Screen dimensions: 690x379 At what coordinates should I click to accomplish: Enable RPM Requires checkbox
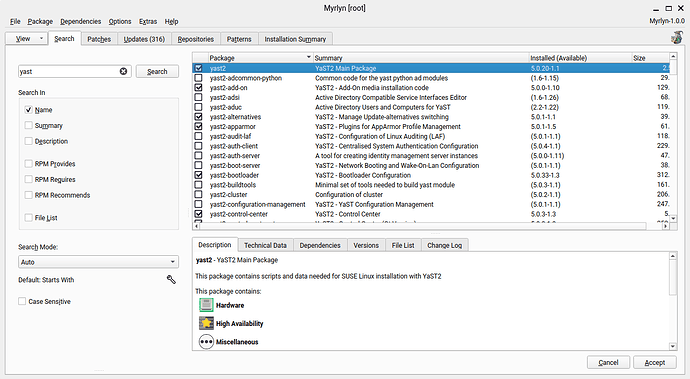tap(29, 179)
